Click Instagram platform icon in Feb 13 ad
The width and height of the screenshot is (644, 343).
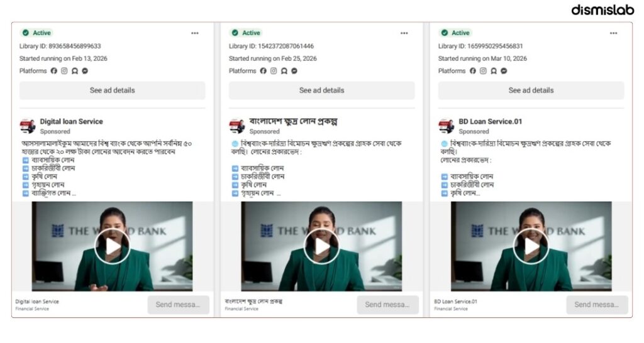(64, 71)
